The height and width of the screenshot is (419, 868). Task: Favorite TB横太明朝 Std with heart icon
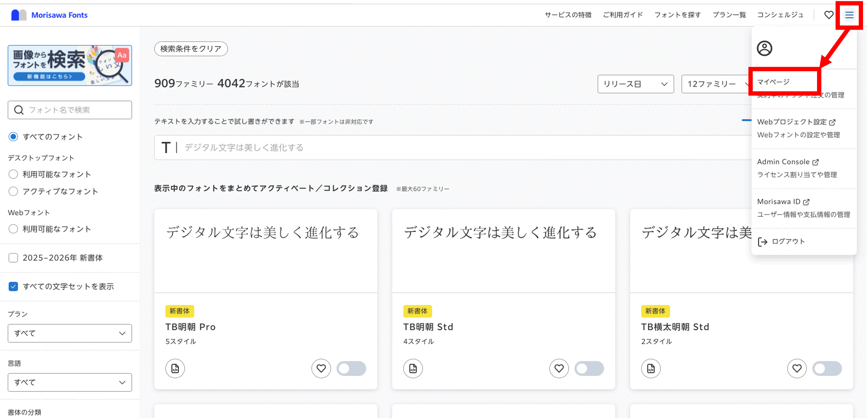coord(797,368)
